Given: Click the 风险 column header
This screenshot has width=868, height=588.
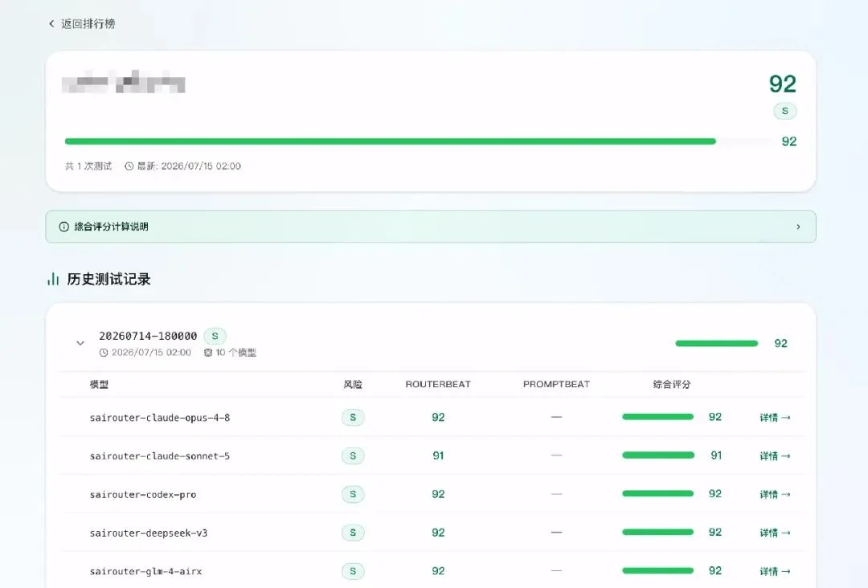Looking at the screenshot, I should (353, 385).
